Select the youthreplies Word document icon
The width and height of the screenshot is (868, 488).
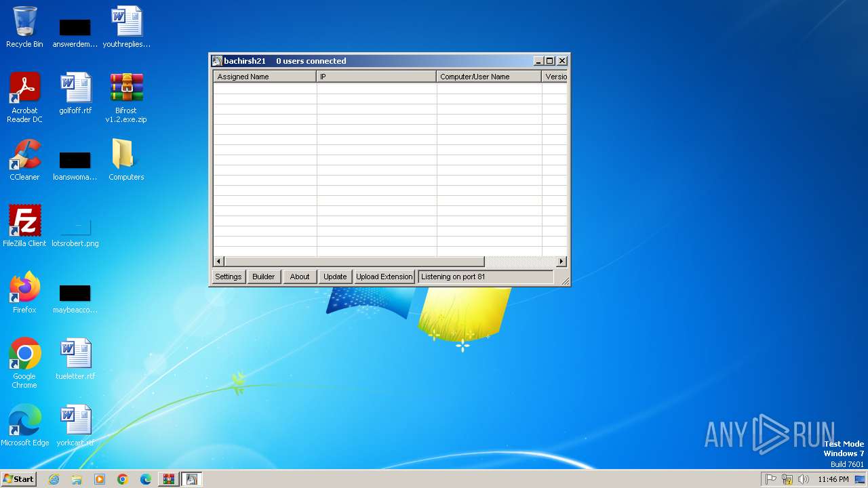[126, 27]
